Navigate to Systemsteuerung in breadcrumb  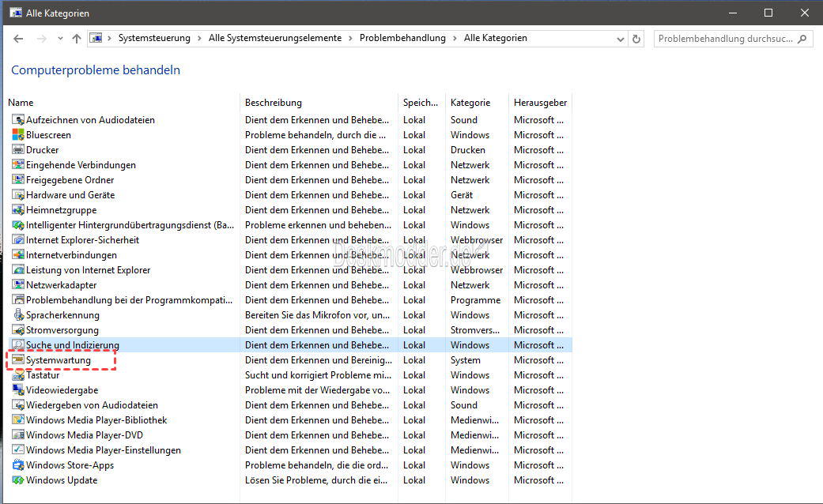point(154,38)
